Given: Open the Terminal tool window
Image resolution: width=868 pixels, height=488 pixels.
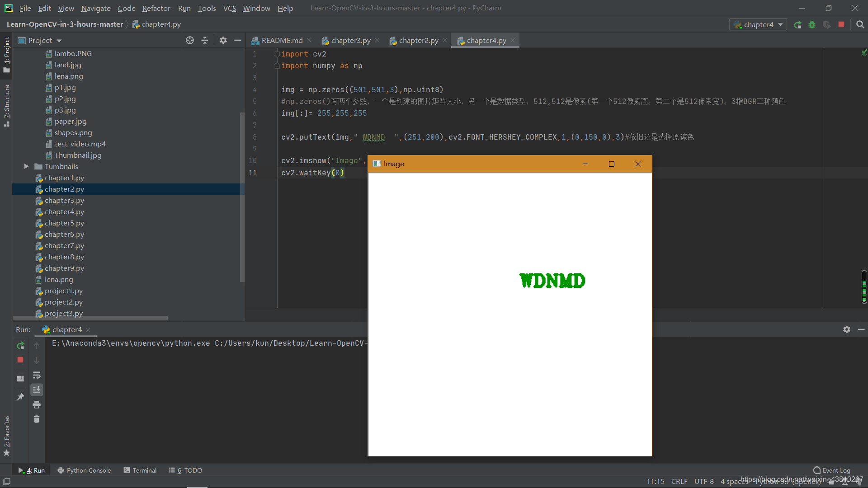Looking at the screenshot, I should pyautogui.click(x=140, y=470).
